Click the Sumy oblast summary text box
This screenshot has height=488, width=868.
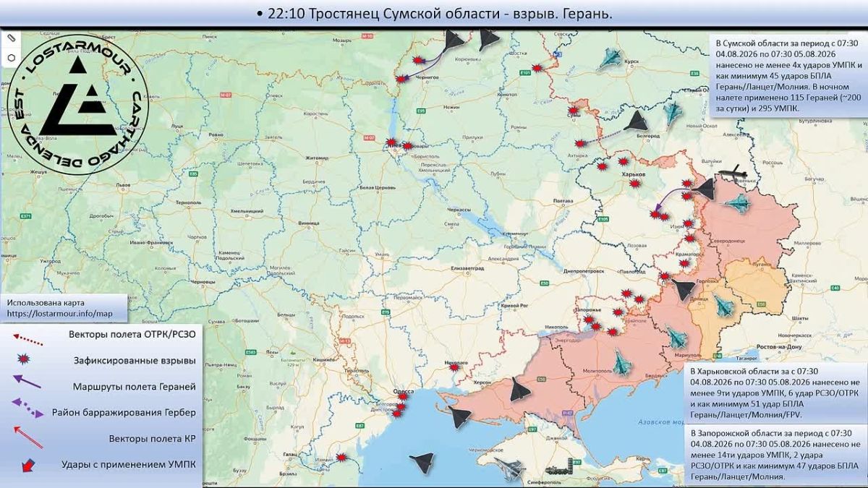pos(788,74)
